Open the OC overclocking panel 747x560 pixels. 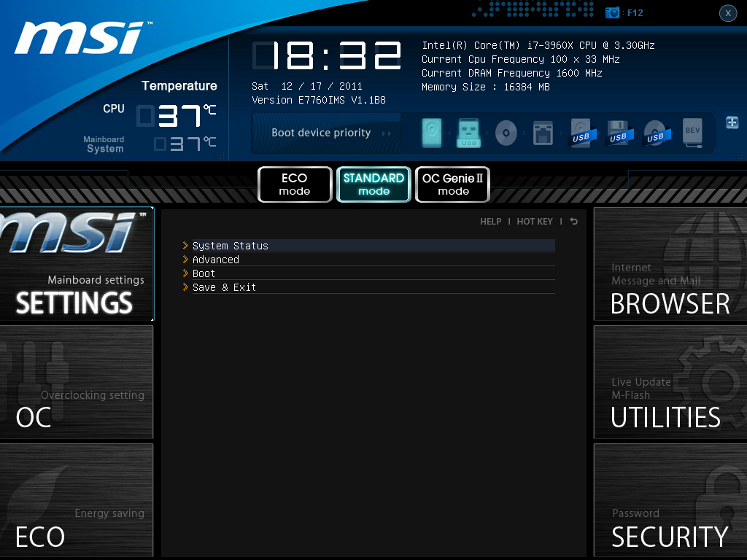77,382
